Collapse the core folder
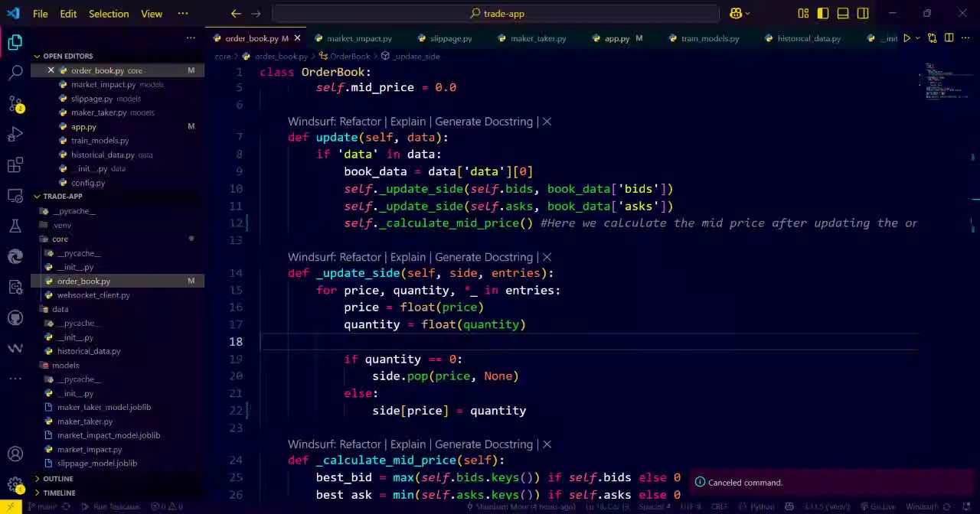980x514 pixels. point(60,239)
